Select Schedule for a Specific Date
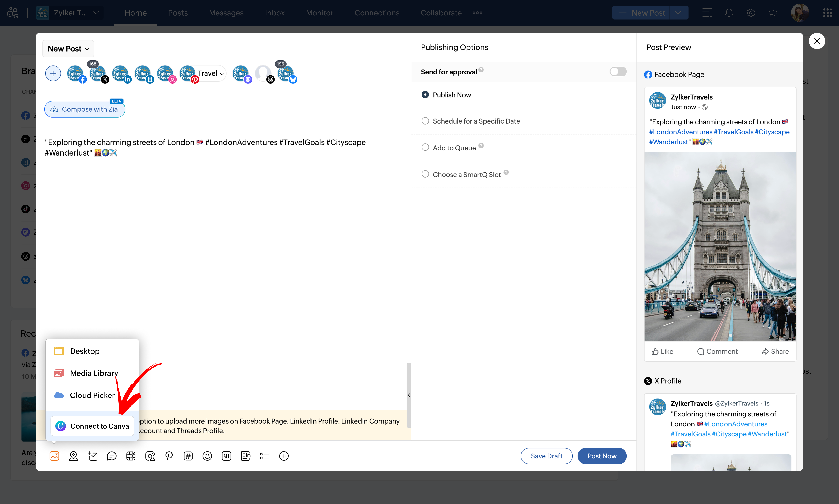The height and width of the screenshot is (504, 839). point(425,121)
